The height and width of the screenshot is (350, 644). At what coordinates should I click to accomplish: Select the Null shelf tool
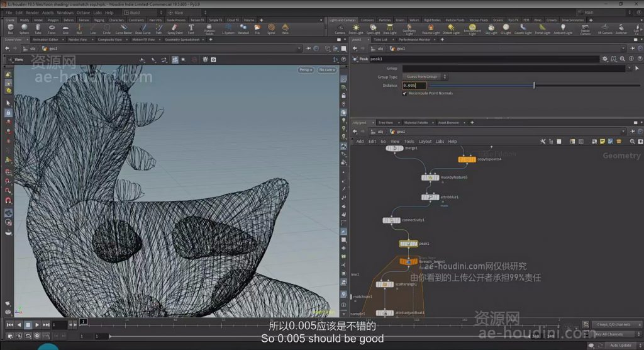tap(79, 29)
